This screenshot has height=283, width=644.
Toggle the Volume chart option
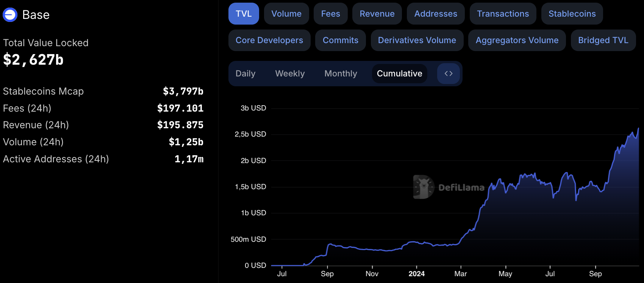tap(286, 14)
